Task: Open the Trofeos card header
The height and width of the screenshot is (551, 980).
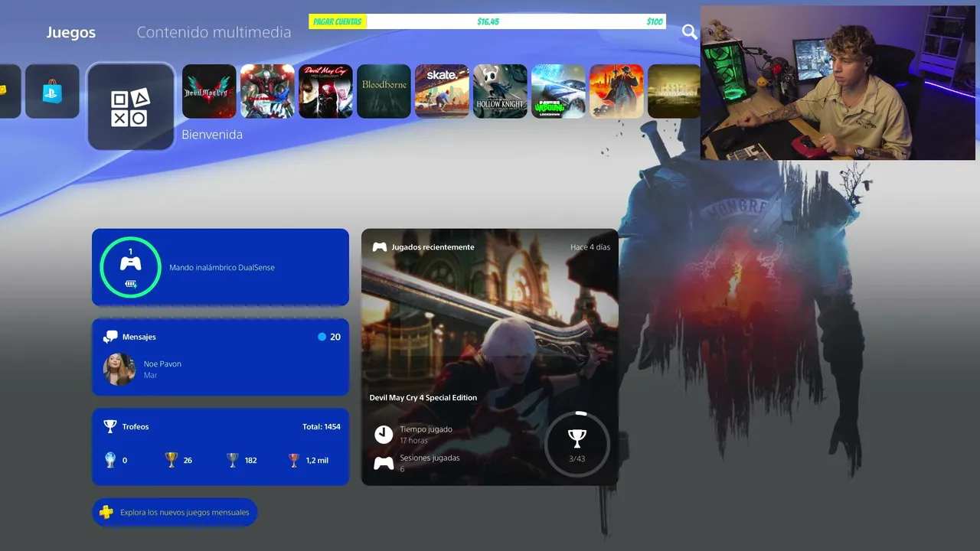Action: 220,426
